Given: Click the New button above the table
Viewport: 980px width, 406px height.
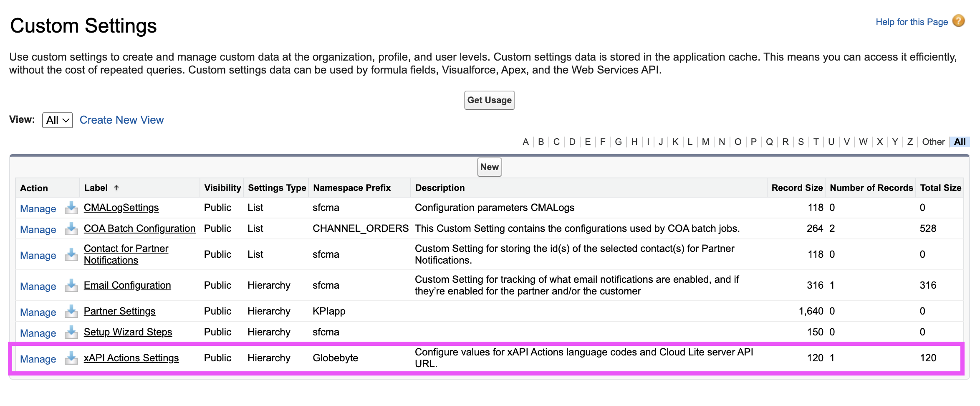Looking at the screenshot, I should (x=489, y=167).
